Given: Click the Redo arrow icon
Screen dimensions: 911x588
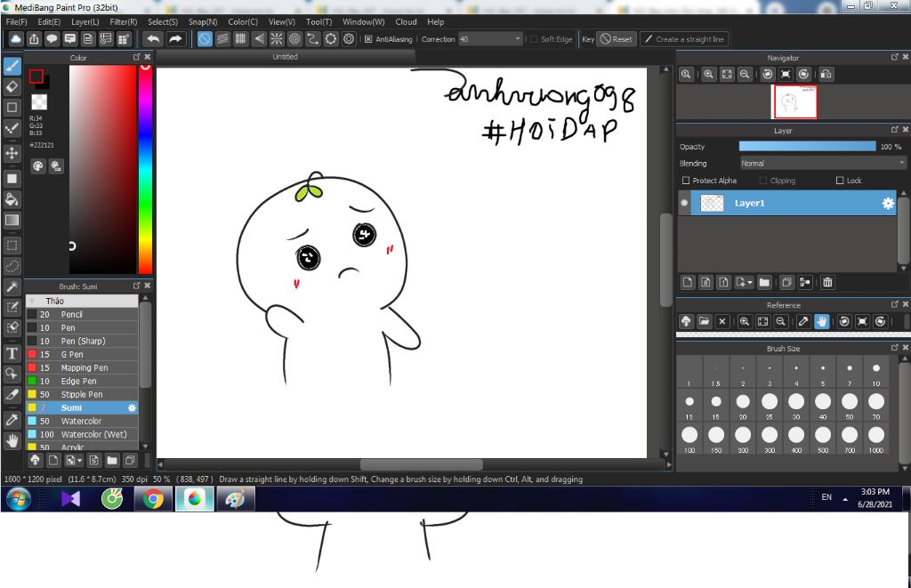Looking at the screenshot, I should click(x=175, y=39).
